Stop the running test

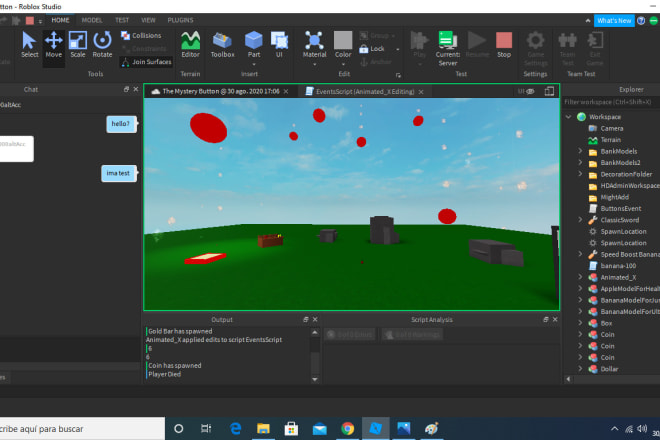coord(504,45)
